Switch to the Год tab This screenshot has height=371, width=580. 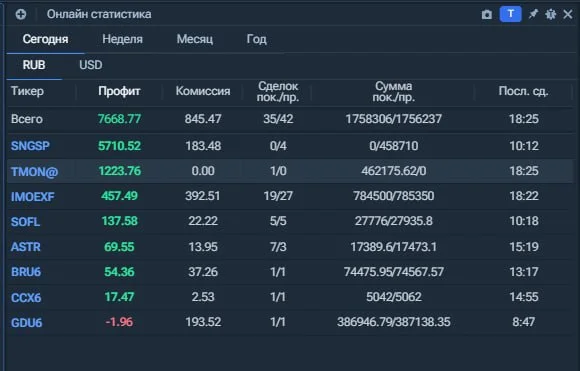(x=257, y=39)
